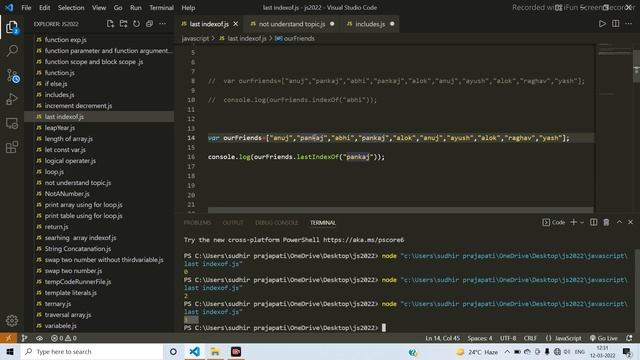Run the code with the play button
This screenshot has height=360, width=640.
(x=602, y=24)
